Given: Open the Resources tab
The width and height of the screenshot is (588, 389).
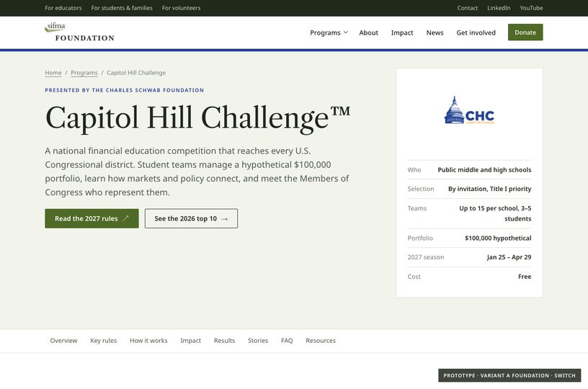Looking at the screenshot, I should click(x=321, y=341).
